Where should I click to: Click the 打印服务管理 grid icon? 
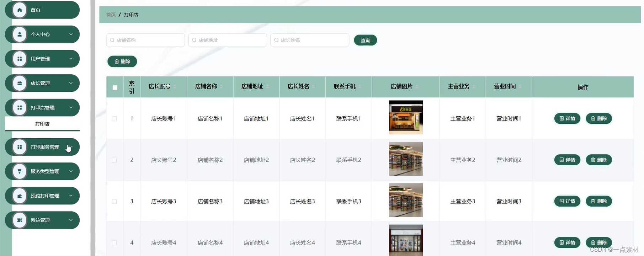tap(20, 147)
